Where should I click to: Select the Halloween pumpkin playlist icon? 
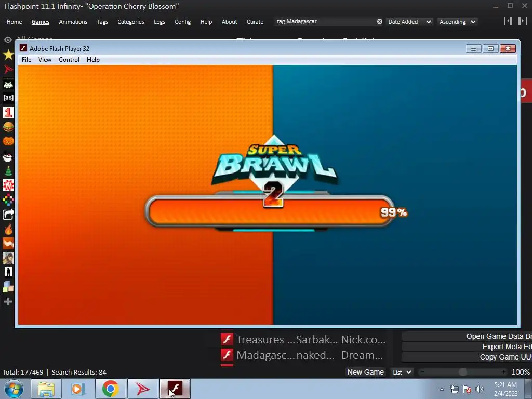pos(8,141)
